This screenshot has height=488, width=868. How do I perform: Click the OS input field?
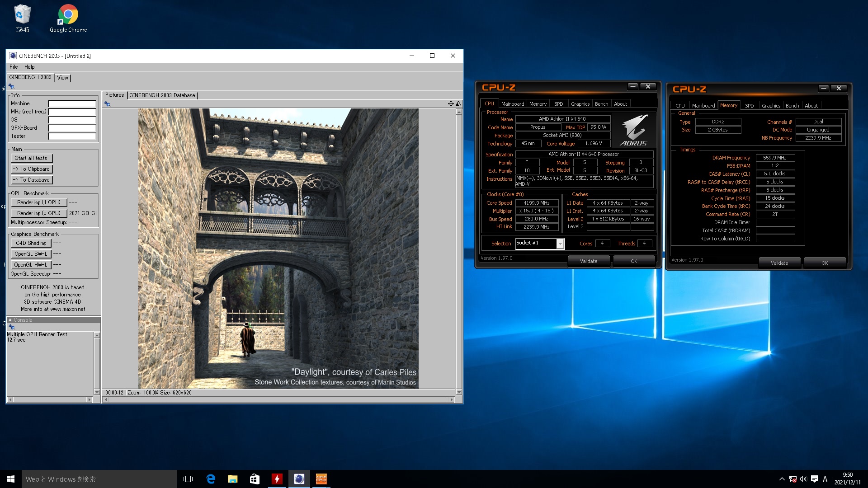pos(72,120)
